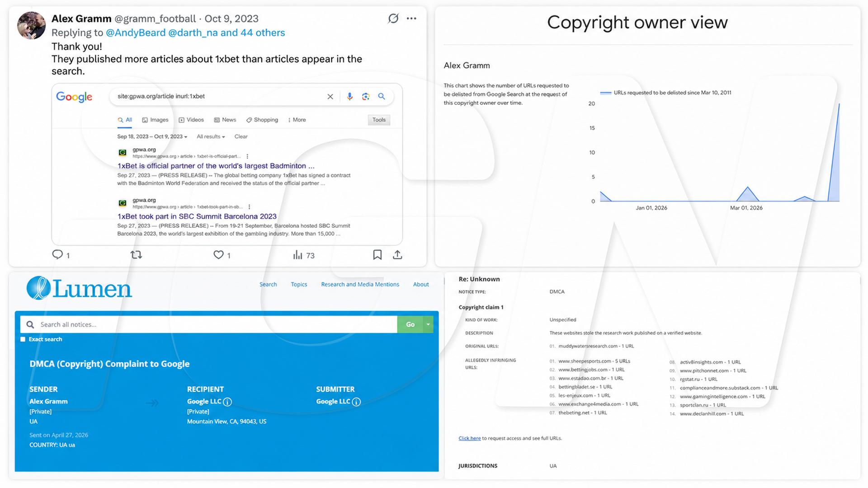Image resolution: width=868 pixels, height=488 pixels.
Task: Open the date range Sep 18 – Oct 9 dropdown
Action: [152, 136]
